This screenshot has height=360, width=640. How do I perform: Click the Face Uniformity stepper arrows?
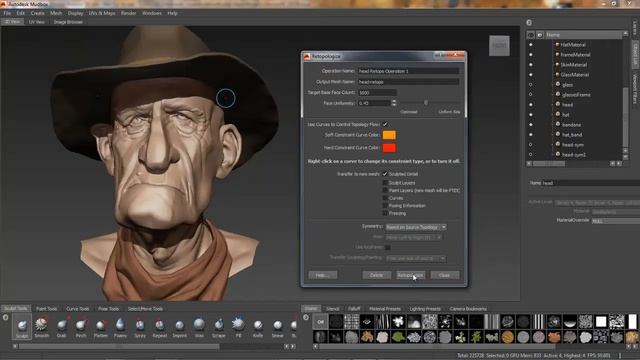point(394,103)
